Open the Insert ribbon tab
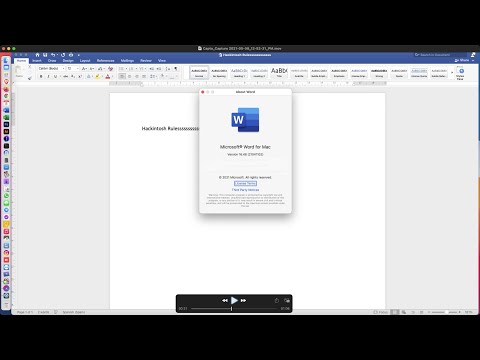480x360 pixels. 37,61
